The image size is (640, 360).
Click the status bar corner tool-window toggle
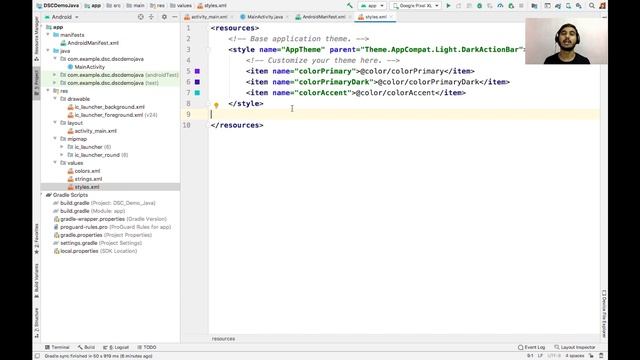pyautogui.click(x=37, y=356)
